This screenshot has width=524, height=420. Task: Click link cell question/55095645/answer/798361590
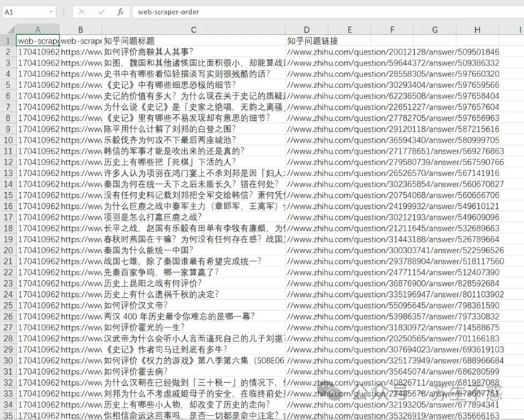(x=393, y=306)
